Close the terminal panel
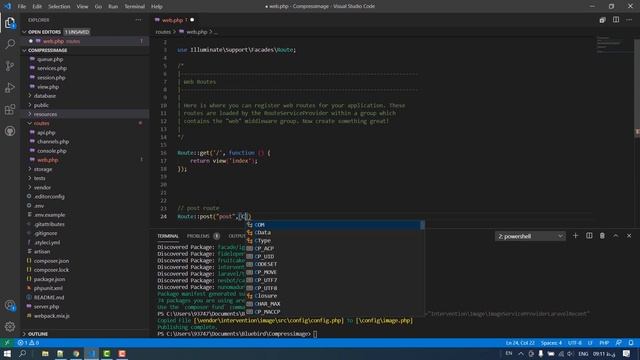The height and width of the screenshot is (360, 640). (x=629, y=236)
